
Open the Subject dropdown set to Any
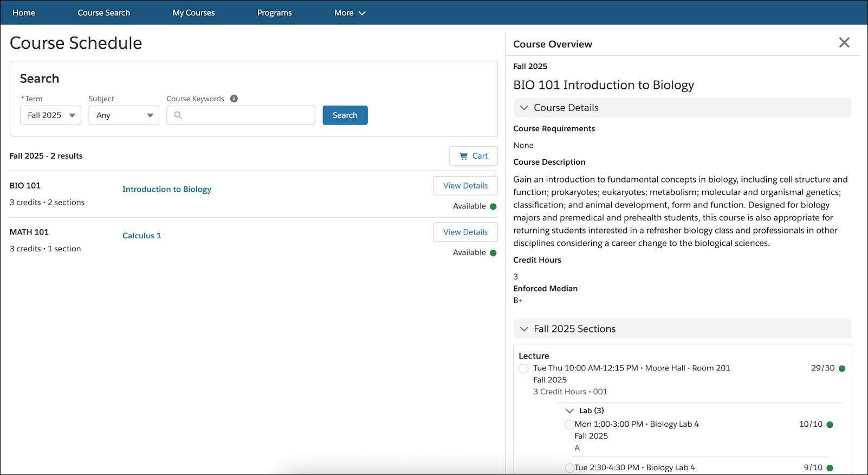tap(124, 115)
